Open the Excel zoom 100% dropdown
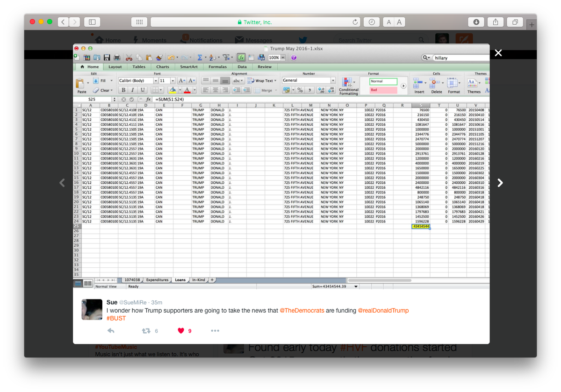 point(283,57)
